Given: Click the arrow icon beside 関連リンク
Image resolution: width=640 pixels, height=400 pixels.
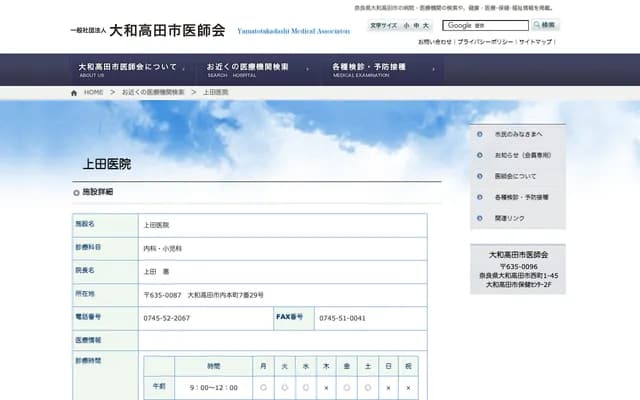Looking at the screenshot, I should point(482,218).
